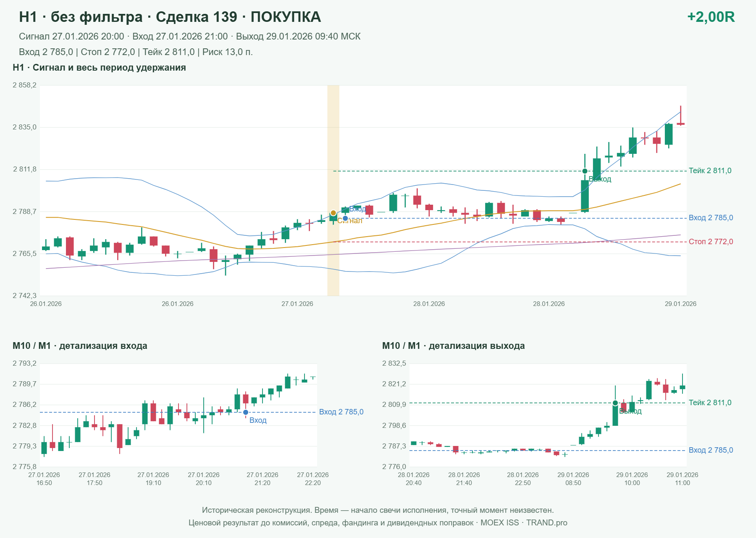The image size is (756, 538).
Task: Click the red 'Стоп 2 772,0' level label
Action: coord(711,242)
